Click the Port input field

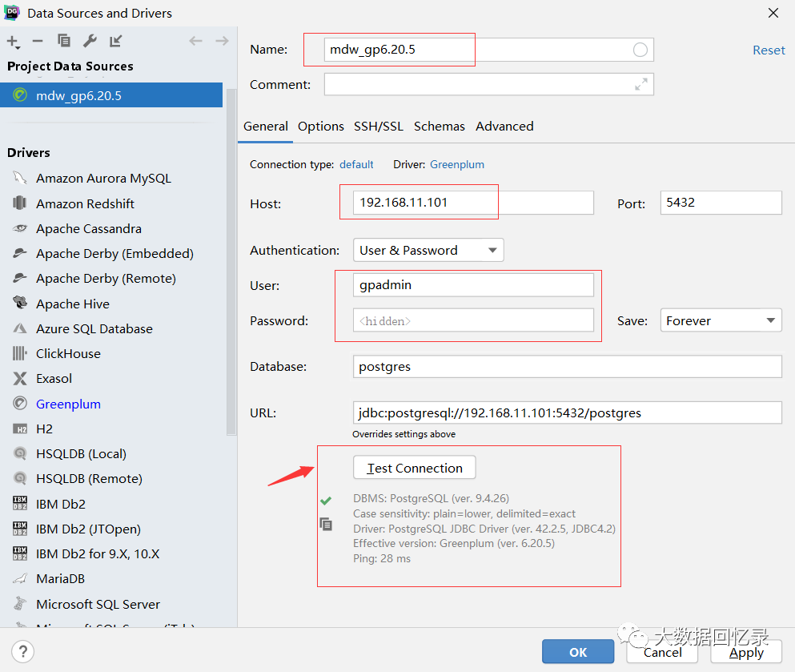point(721,203)
